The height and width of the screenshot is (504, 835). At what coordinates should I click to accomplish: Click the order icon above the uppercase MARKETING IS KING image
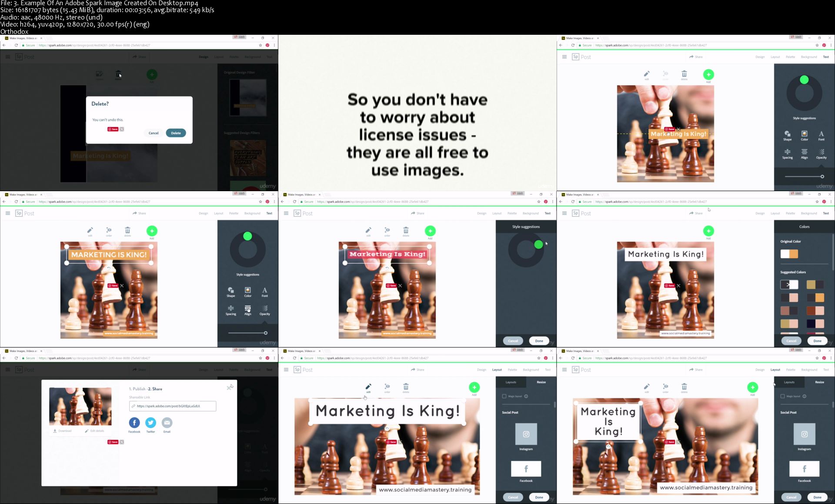click(x=109, y=231)
